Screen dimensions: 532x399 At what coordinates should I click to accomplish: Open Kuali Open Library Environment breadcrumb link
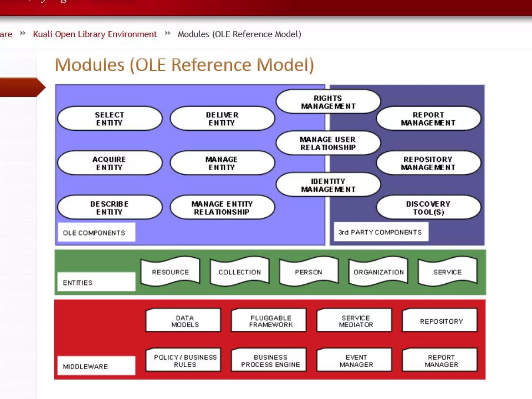pos(95,34)
